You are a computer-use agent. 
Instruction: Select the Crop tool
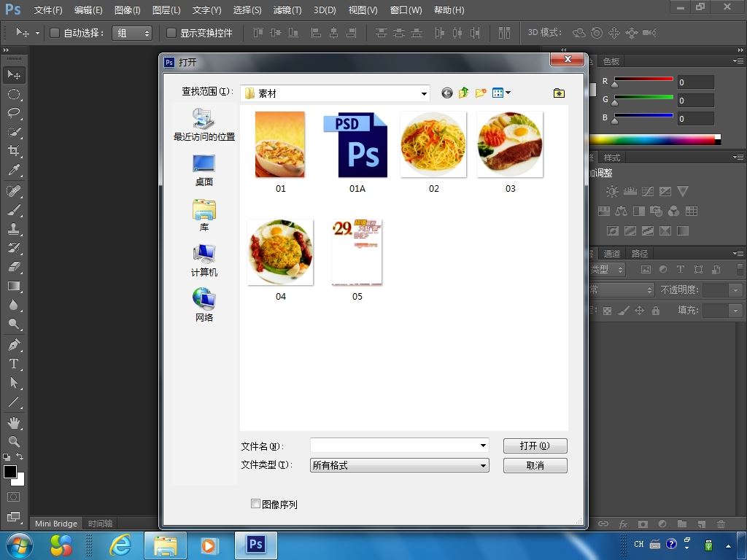point(14,151)
